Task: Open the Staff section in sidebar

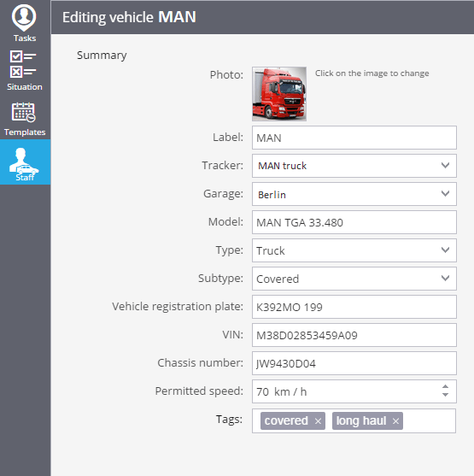Action: pos(25,162)
